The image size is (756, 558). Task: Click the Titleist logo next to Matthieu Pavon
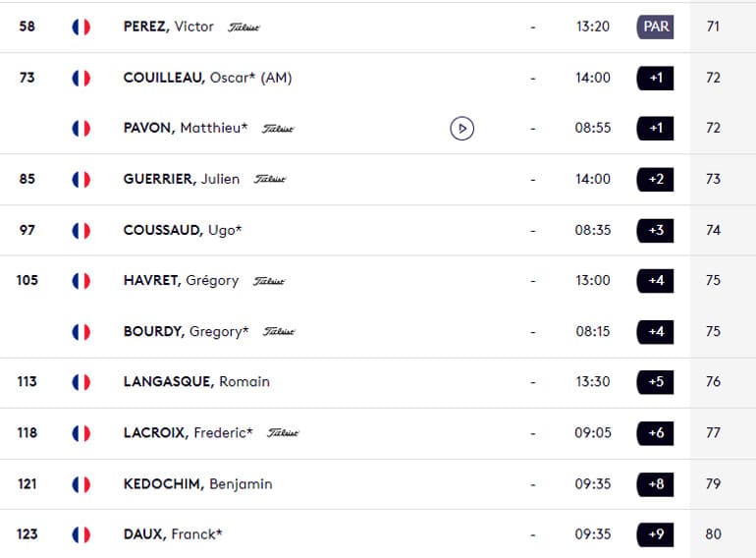[x=278, y=129]
